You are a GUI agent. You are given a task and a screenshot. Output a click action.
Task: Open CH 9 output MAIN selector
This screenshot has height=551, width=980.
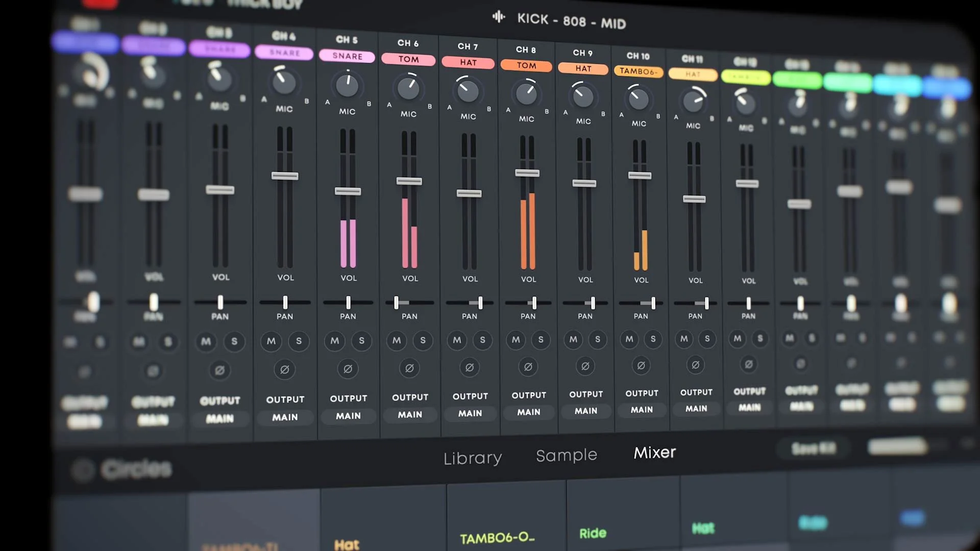586,411
